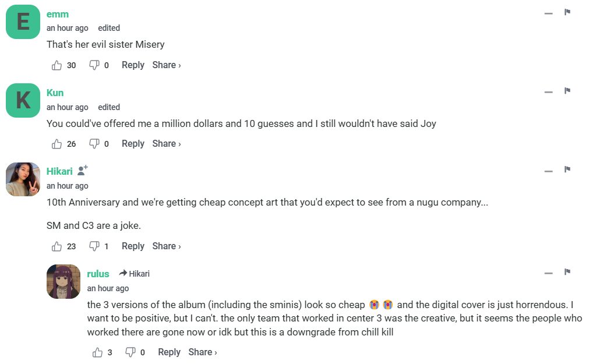Report rulus's reply with flag

567,272
